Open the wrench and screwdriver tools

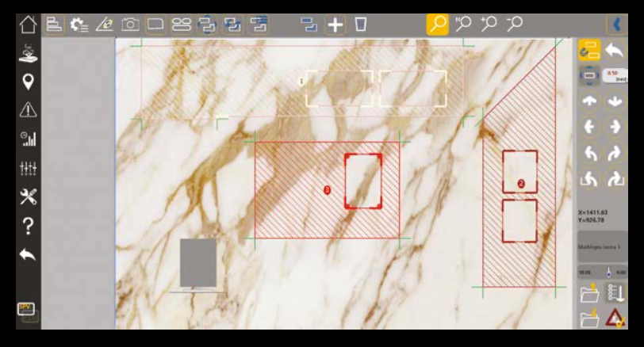click(x=28, y=197)
